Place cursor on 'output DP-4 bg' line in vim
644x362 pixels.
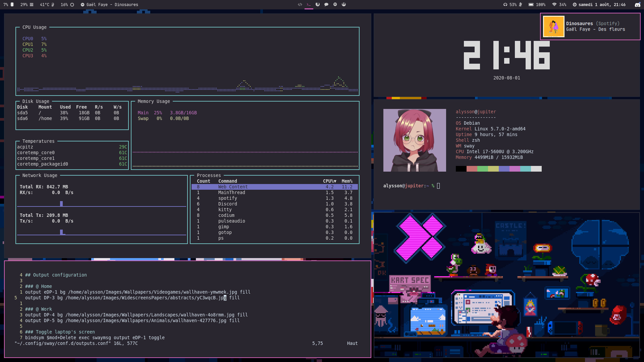[x=137, y=315]
